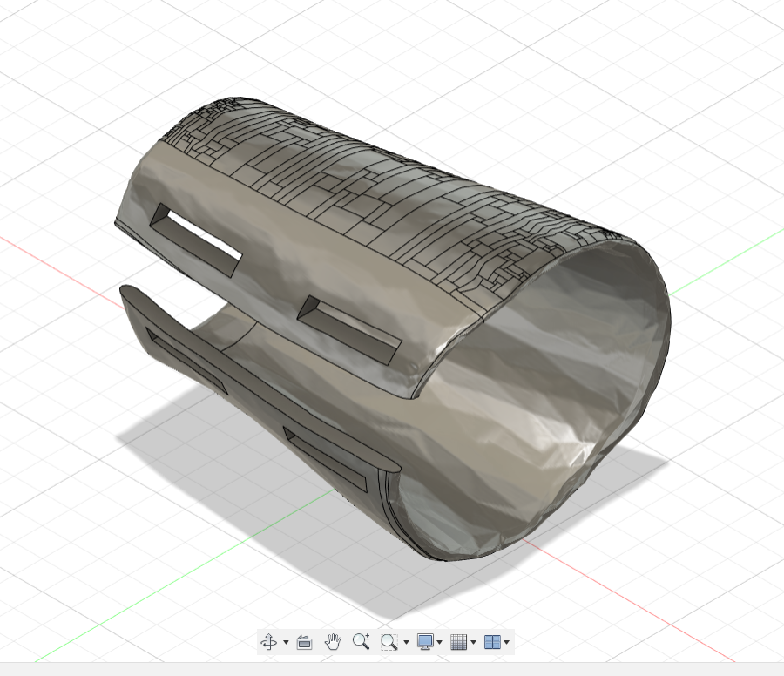Activate the Orbit navigation tool
Screen dimensions: 784x676
point(269,641)
